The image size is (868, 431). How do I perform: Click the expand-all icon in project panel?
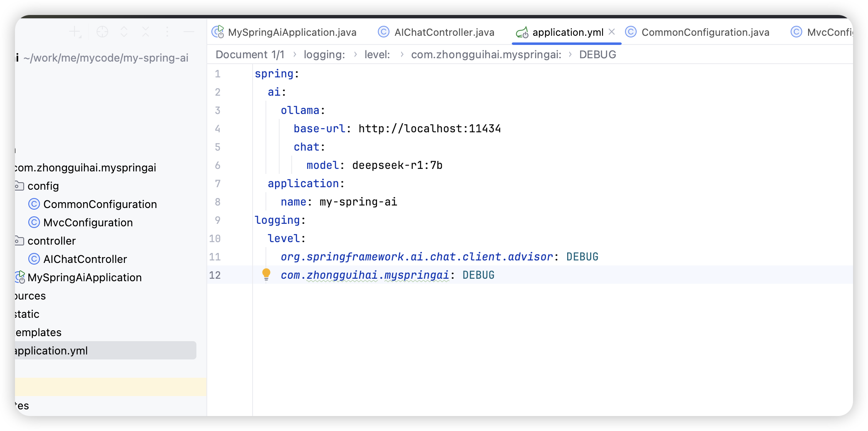(124, 32)
